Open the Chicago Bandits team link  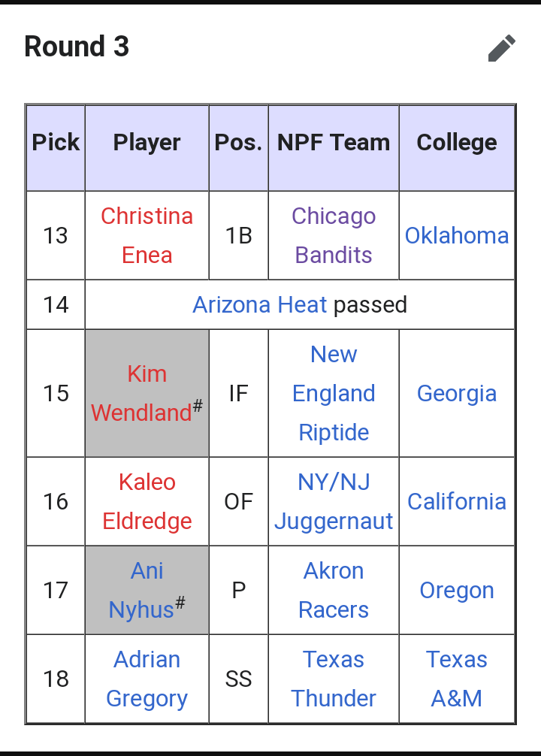[x=334, y=235]
